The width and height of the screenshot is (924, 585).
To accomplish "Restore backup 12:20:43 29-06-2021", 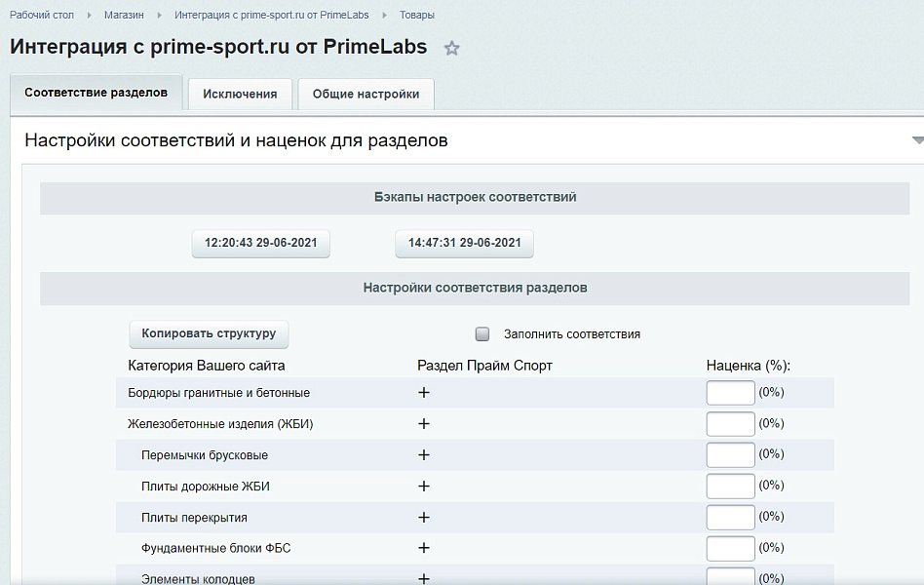I will tap(260, 244).
